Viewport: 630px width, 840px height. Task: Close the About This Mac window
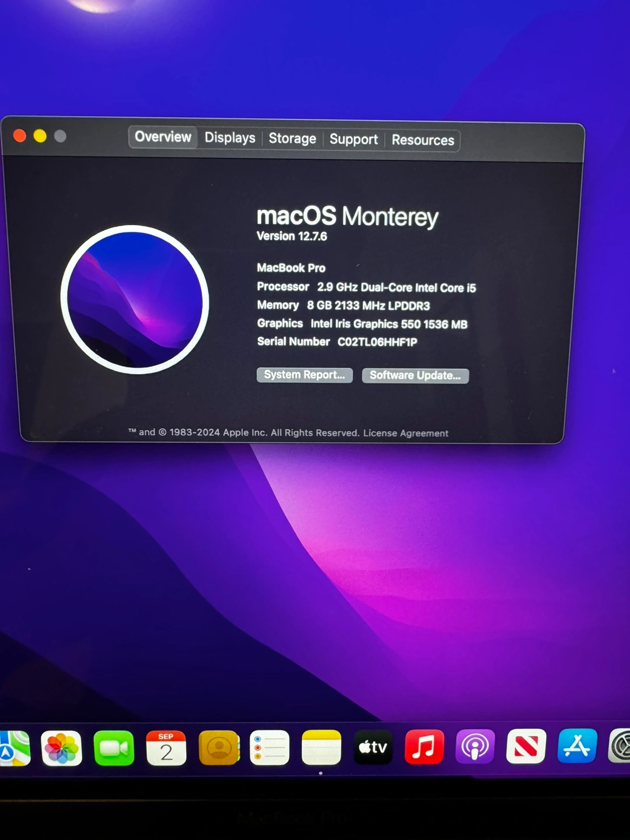click(x=20, y=136)
